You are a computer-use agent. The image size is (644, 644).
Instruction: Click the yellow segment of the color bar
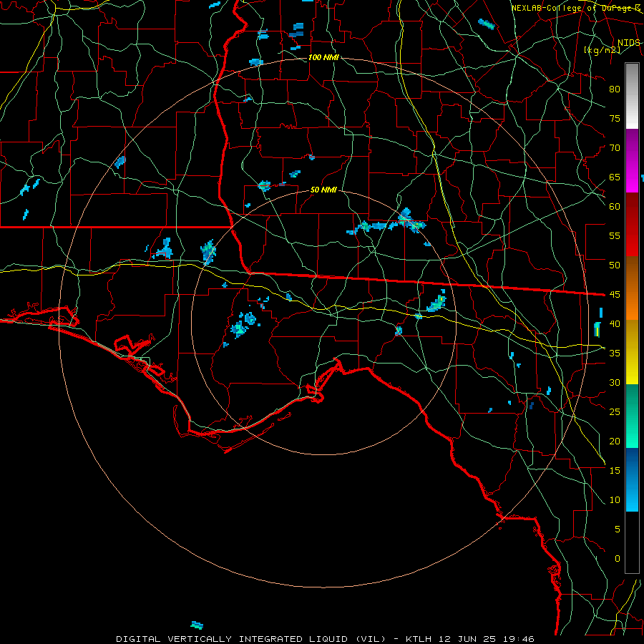click(632, 352)
